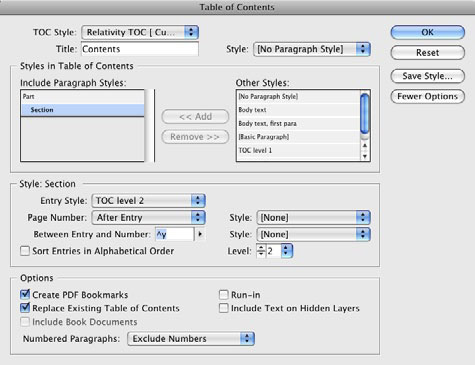
Task: Toggle Sort Entries in Alphabetical Order
Action: click(x=25, y=251)
